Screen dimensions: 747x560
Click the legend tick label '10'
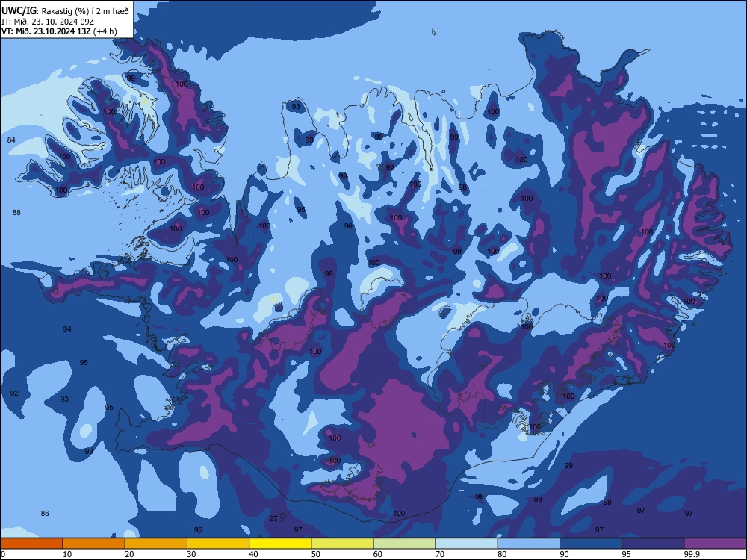point(67,554)
